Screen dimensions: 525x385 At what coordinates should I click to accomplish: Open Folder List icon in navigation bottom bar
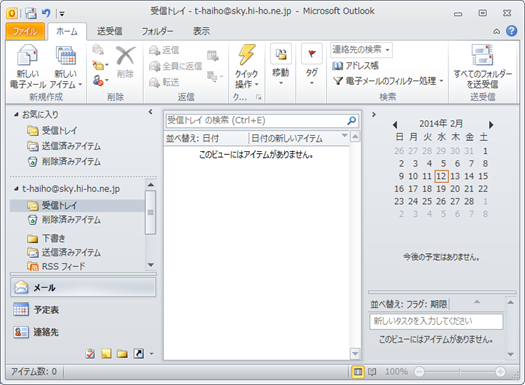(x=122, y=354)
